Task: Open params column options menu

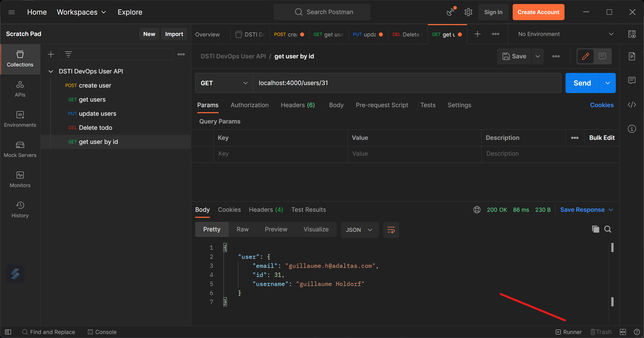Action: click(575, 138)
